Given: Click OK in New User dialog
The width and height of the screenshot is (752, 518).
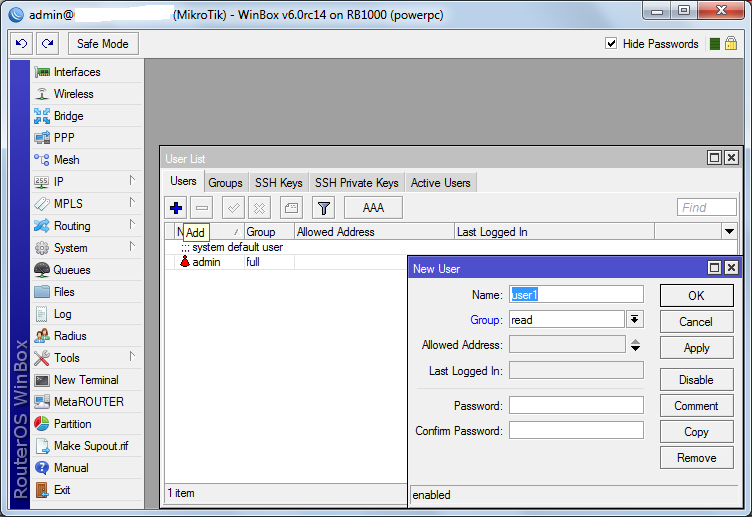Looking at the screenshot, I should click(696, 295).
